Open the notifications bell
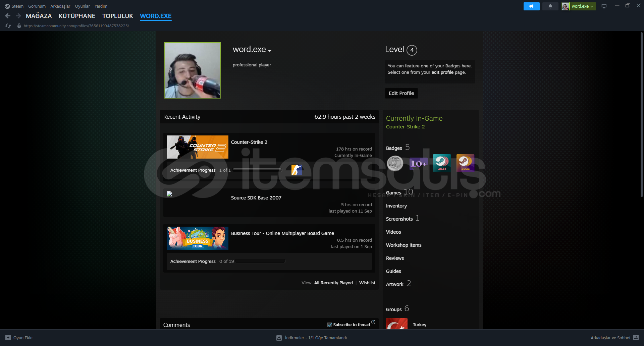The height and width of the screenshot is (346, 644). coord(550,6)
